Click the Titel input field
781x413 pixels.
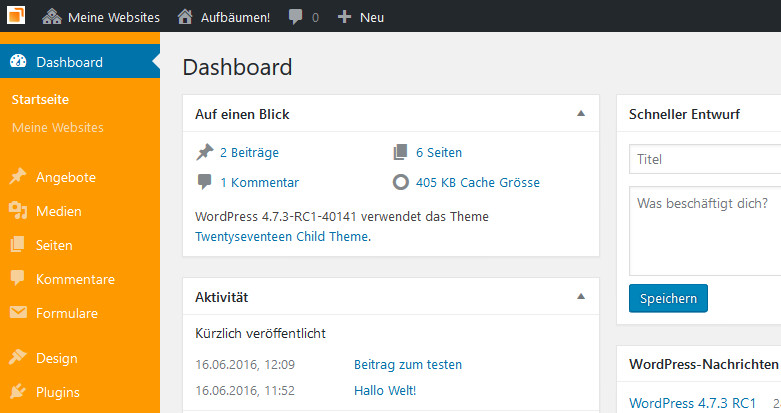pos(705,159)
